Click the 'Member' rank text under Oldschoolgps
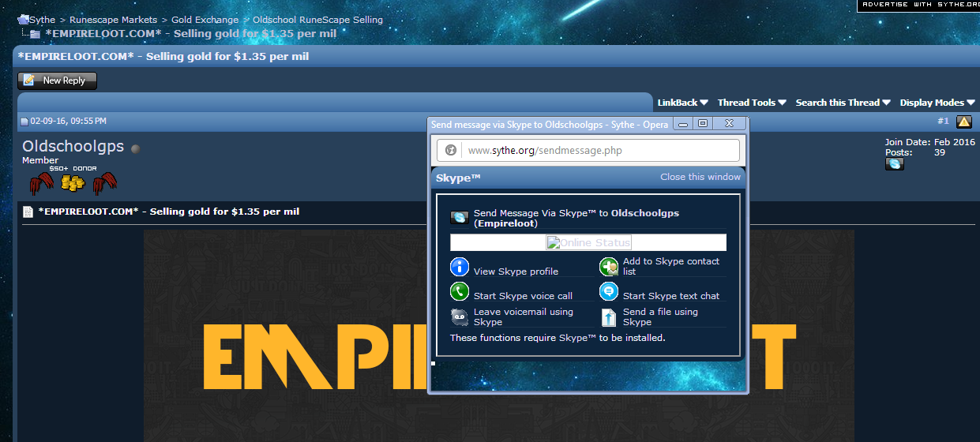Image resolution: width=980 pixels, height=442 pixels. click(40, 160)
